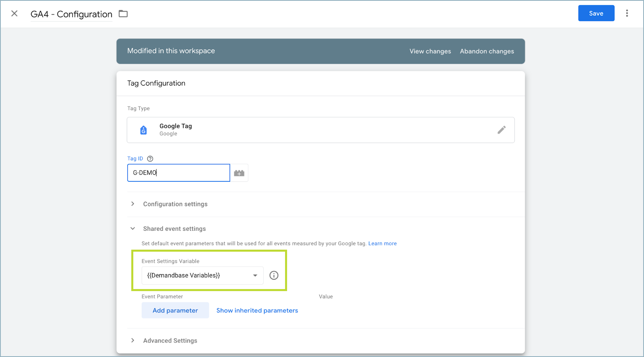Click the 'Modified in this workspace' text
Image resolution: width=644 pixels, height=357 pixels.
pyautogui.click(x=171, y=51)
